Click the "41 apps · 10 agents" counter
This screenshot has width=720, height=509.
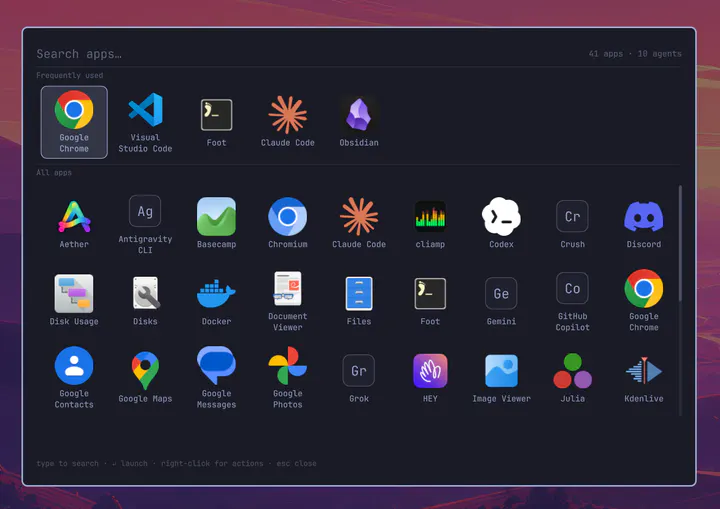(635, 54)
